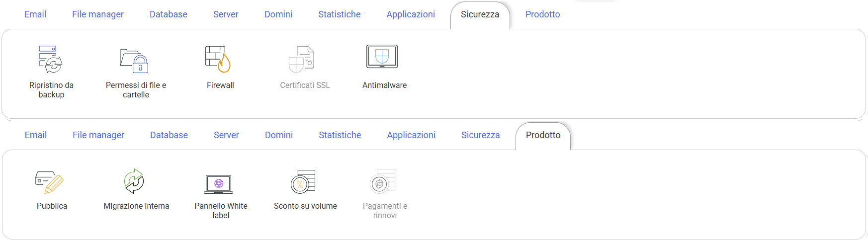
Task: Click Domini tab in the top row
Action: (278, 14)
